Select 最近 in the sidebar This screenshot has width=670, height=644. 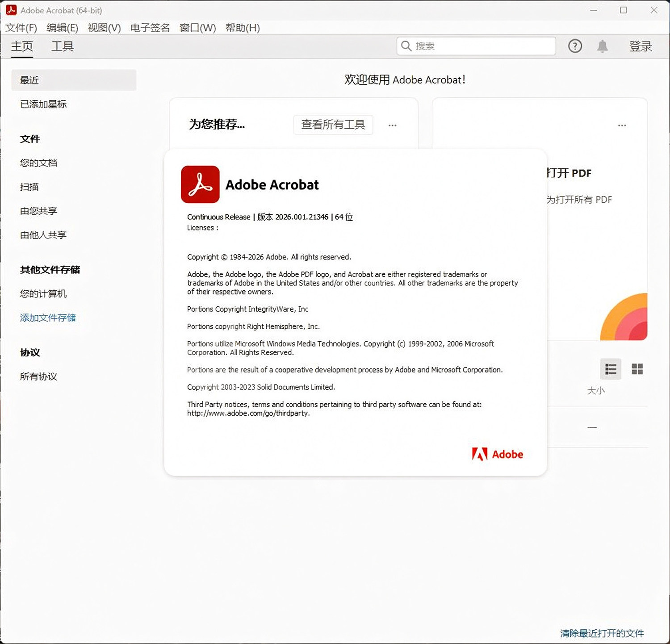coord(74,80)
